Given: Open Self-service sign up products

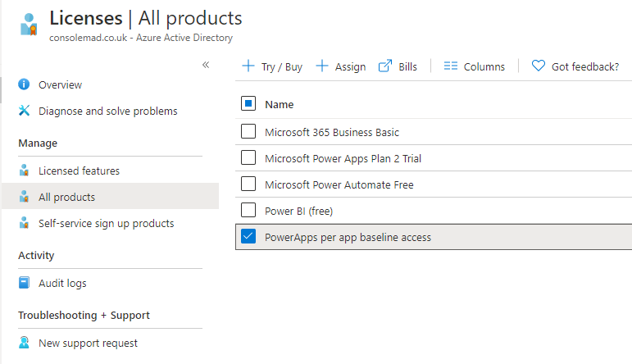Looking at the screenshot, I should click(x=107, y=224).
